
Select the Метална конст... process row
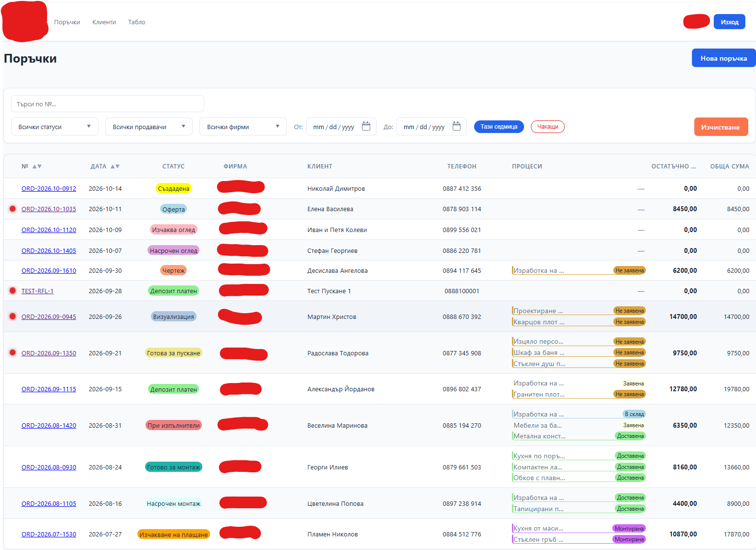coord(578,436)
